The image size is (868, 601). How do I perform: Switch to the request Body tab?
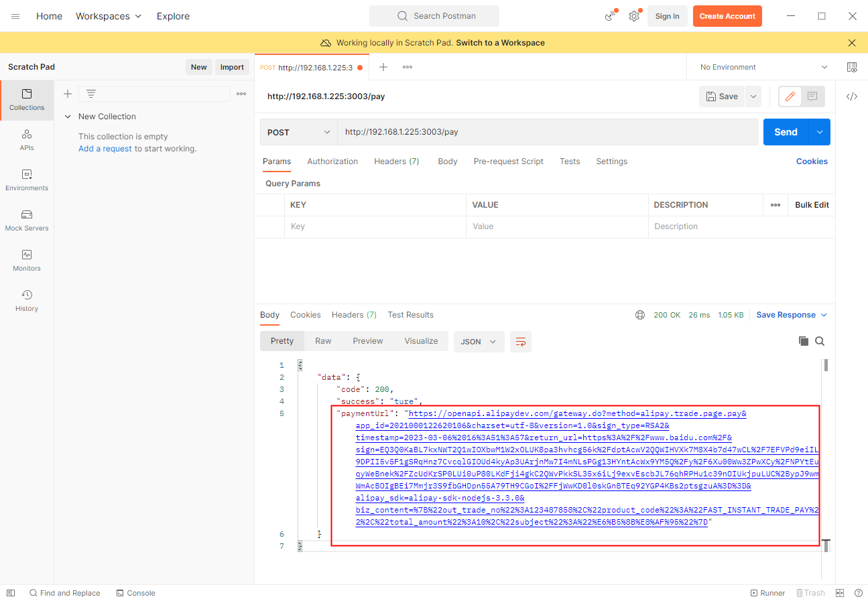pos(448,161)
